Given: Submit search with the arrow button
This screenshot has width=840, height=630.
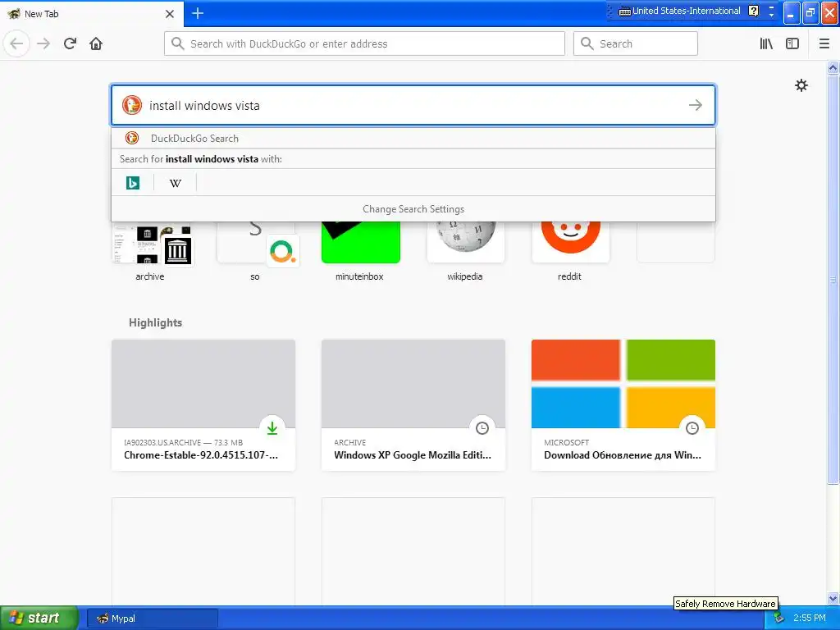Looking at the screenshot, I should [696, 105].
